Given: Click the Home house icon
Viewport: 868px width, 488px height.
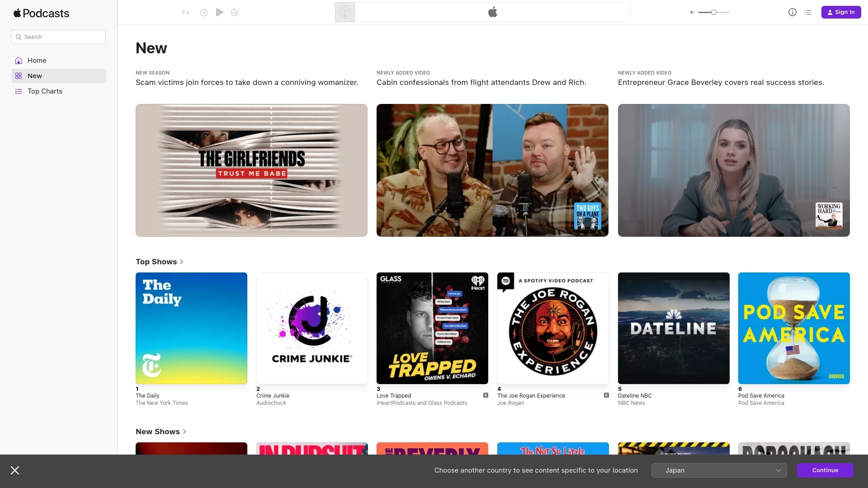Looking at the screenshot, I should click(19, 61).
